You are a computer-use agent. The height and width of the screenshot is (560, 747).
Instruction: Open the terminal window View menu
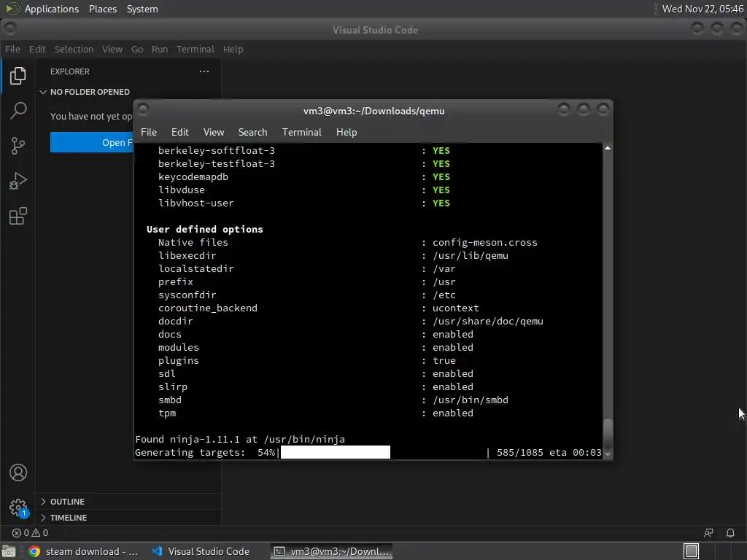(214, 133)
